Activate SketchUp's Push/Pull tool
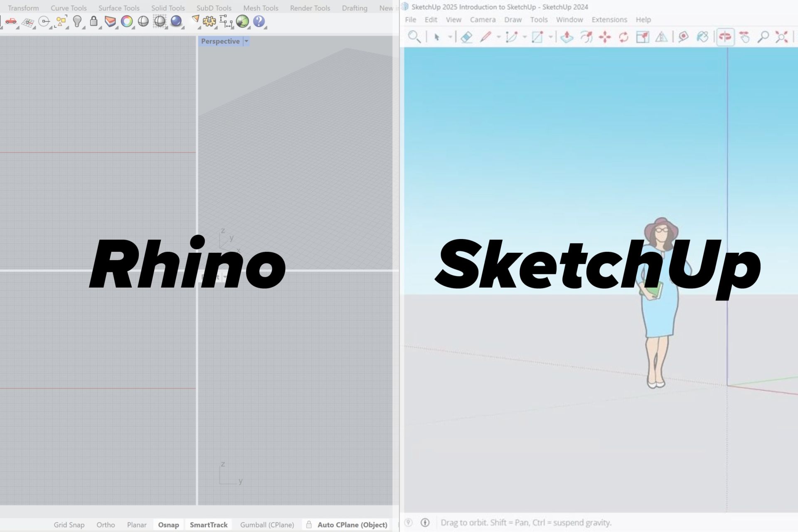Image resolution: width=798 pixels, height=532 pixels. click(566, 37)
